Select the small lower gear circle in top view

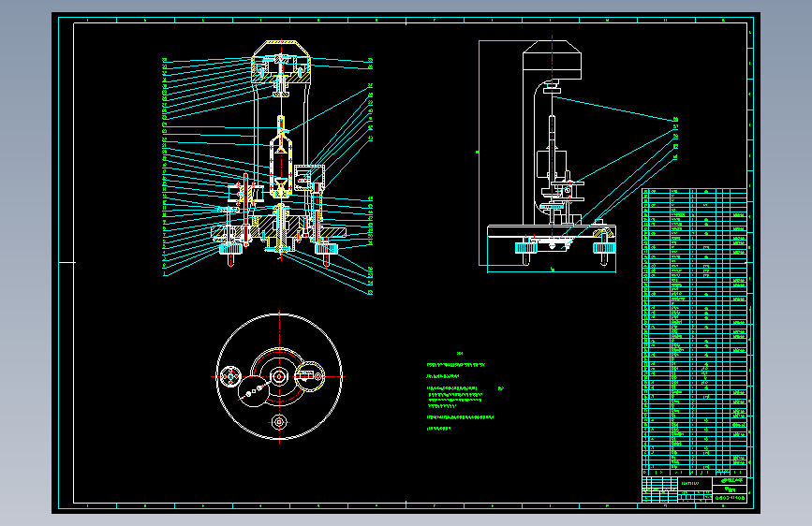click(x=279, y=422)
